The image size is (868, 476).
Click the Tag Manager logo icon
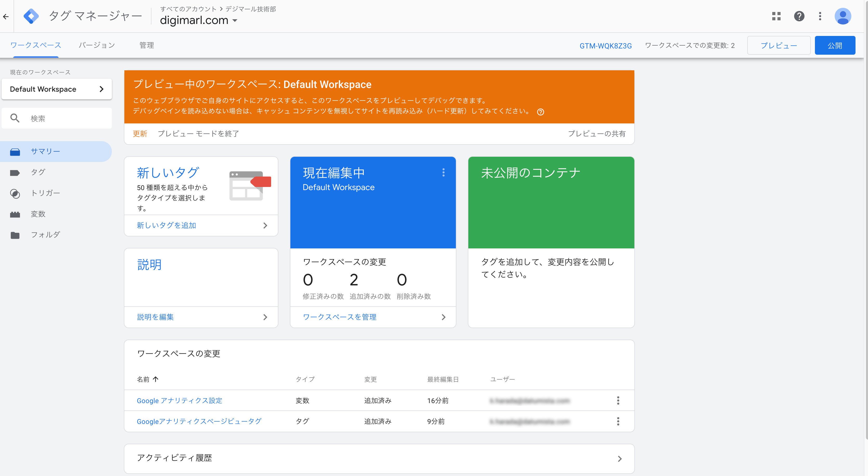(x=31, y=16)
